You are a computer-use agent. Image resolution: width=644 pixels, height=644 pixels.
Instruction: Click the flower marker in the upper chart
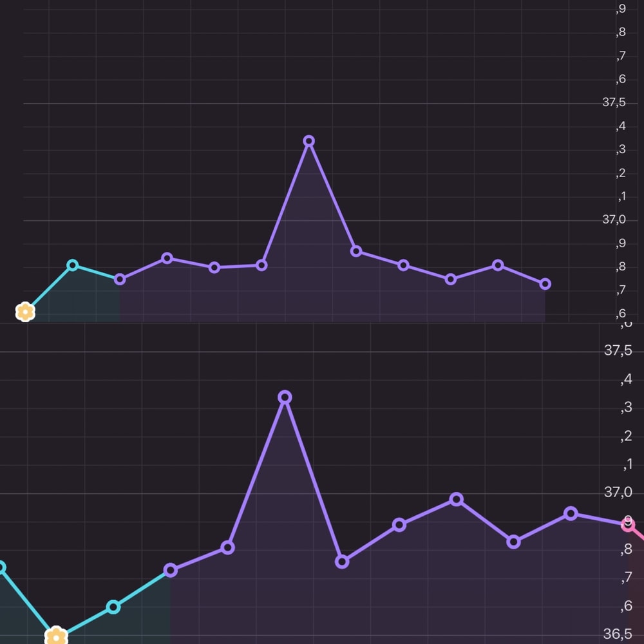point(25,312)
